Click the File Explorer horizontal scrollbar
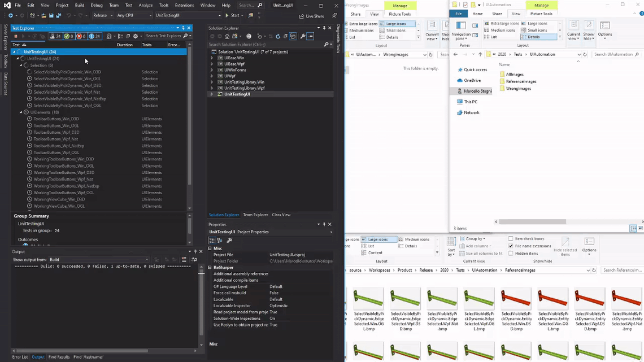The width and height of the screenshot is (644, 362). 532,221
